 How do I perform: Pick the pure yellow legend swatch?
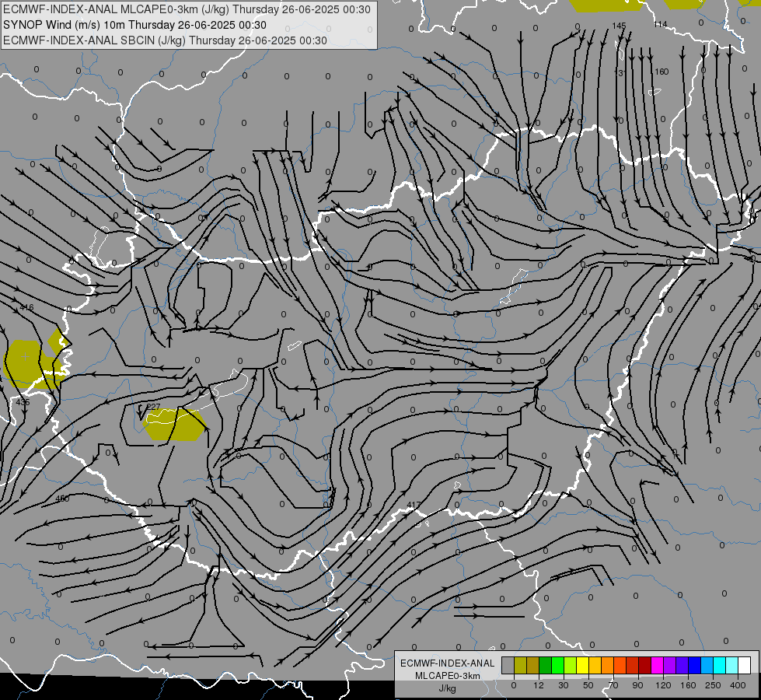coord(583,665)
